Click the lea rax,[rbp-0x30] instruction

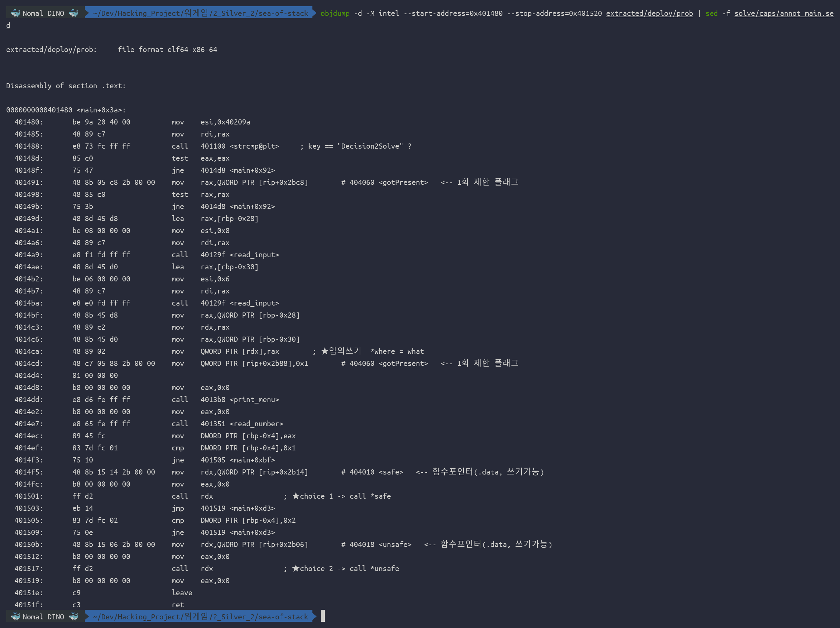(215, 267)
